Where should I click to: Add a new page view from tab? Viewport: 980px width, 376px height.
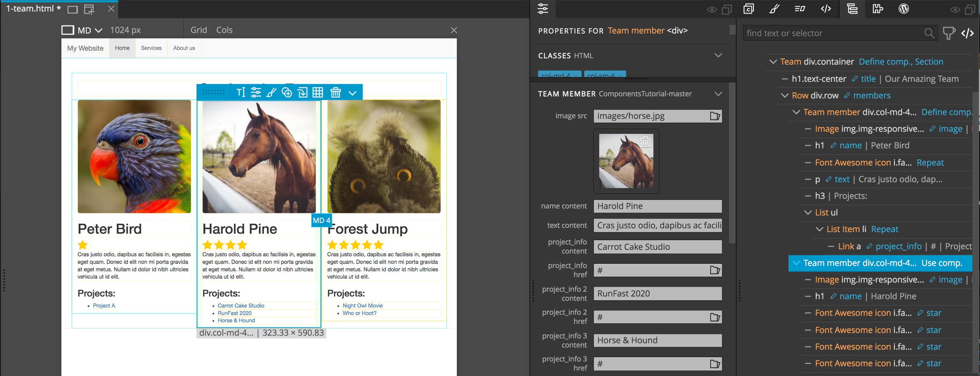click(89, 9)
